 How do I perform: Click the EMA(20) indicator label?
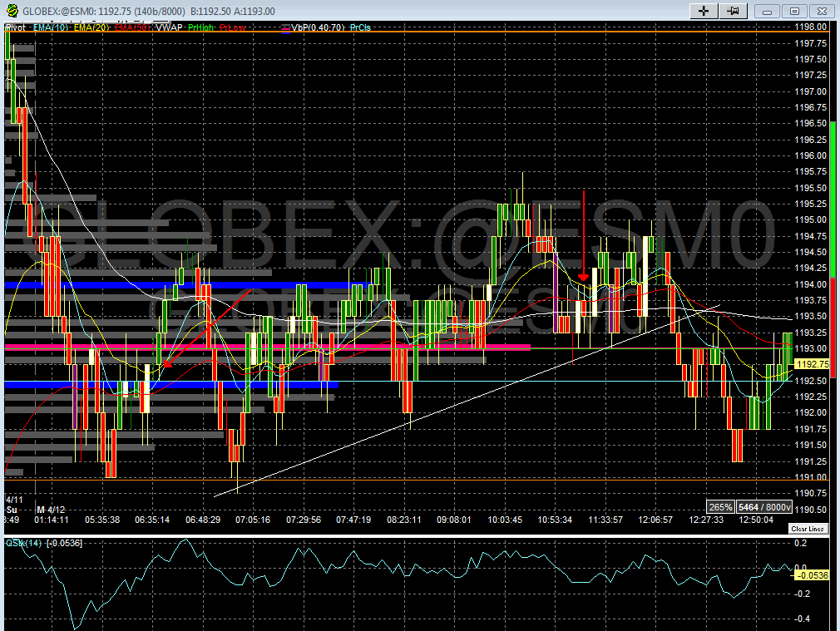tap(91, 27)
